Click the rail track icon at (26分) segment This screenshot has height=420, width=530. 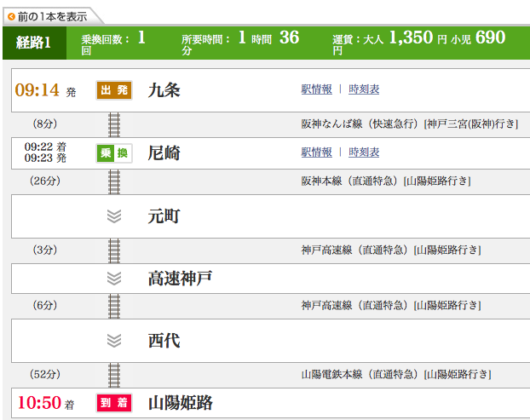click(114, 181)
